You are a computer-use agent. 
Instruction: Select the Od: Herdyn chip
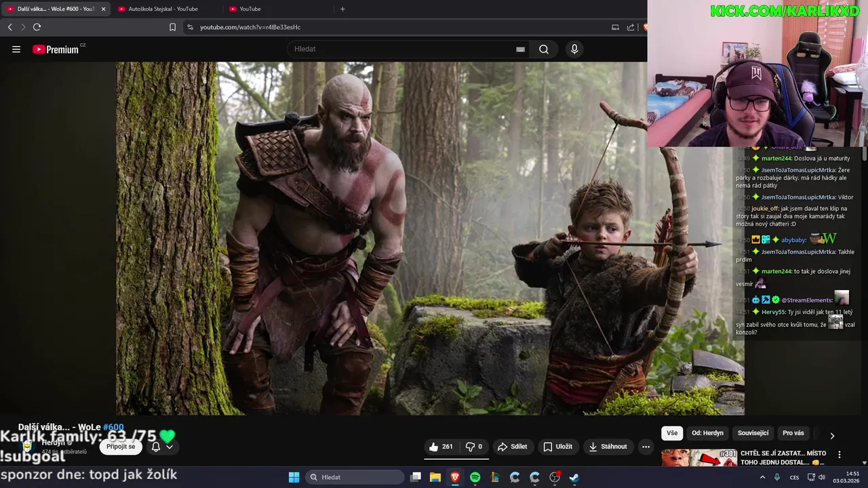tap(707, 433)
